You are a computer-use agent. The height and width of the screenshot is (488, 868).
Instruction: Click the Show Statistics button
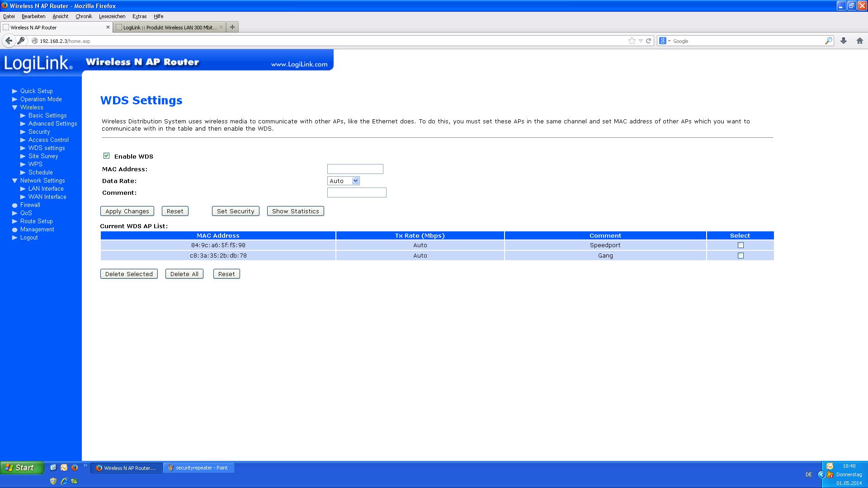coord(295,211)
